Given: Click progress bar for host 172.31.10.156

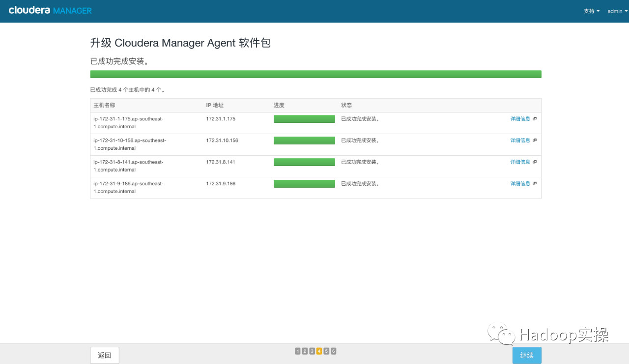Looking at the screenshot, I should pos(304,140).
